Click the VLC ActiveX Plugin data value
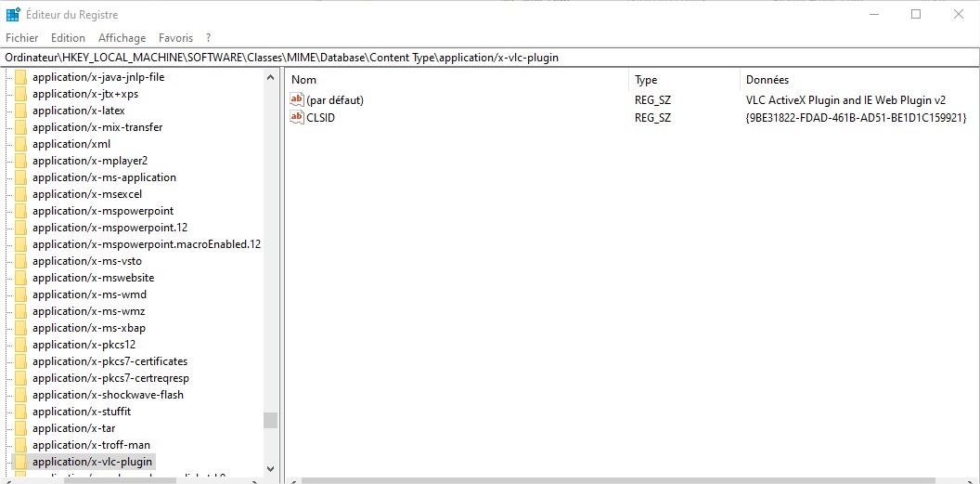This screenshot has width=980, height=484. coord(845,100)
